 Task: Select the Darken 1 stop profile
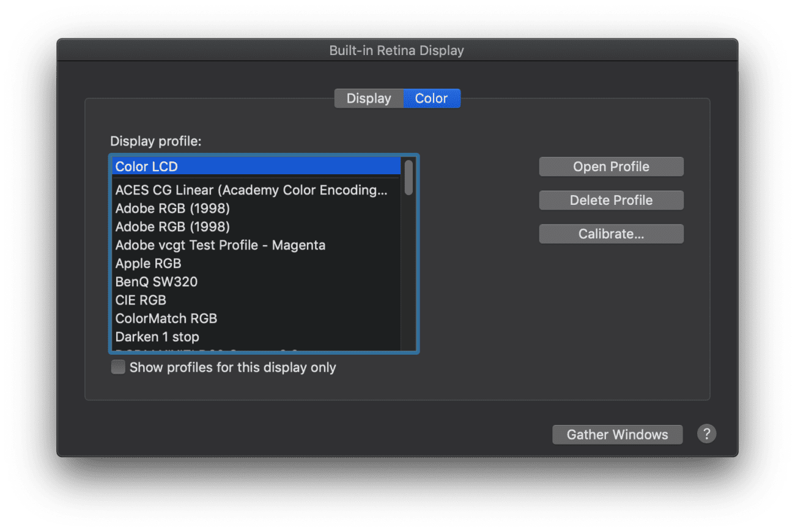click(245, 336)
